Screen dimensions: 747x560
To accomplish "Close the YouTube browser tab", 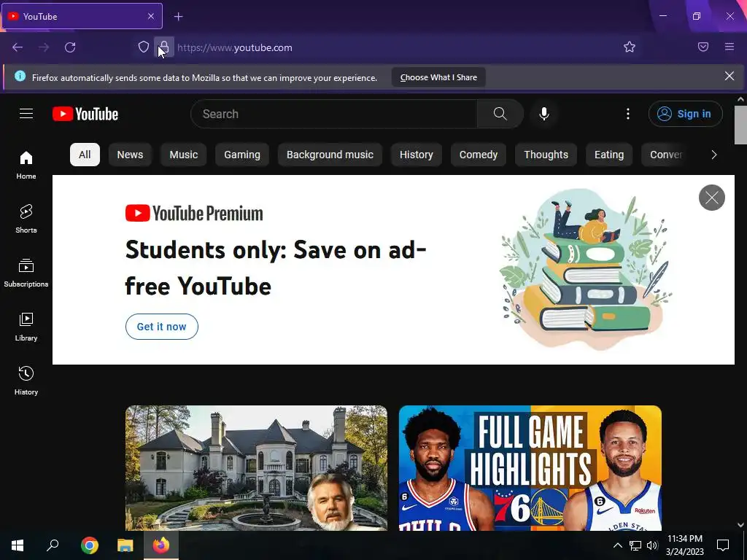I will 150,16.
